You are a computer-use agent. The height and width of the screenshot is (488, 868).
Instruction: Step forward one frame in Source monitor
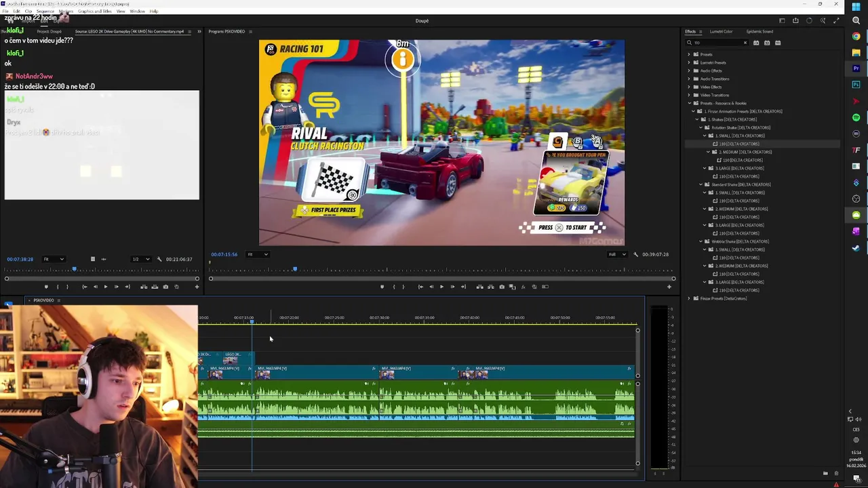coord(116,287)
